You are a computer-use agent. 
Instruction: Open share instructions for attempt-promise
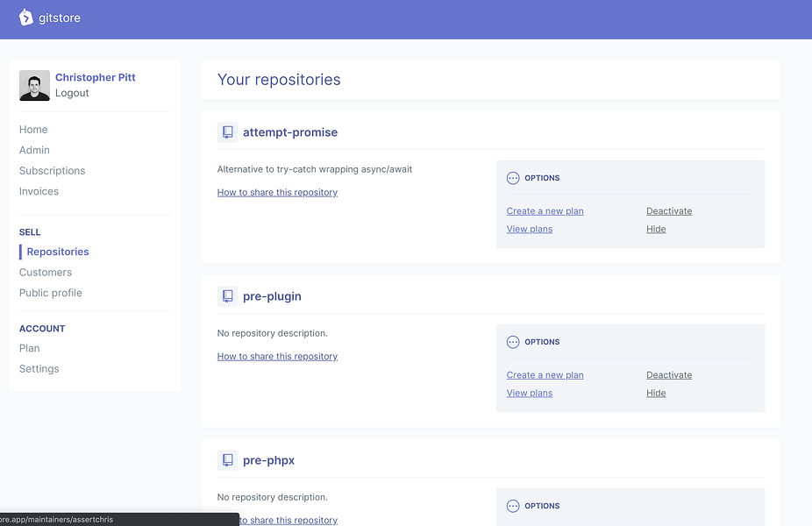pyautogui.click(x=278, y=192)
